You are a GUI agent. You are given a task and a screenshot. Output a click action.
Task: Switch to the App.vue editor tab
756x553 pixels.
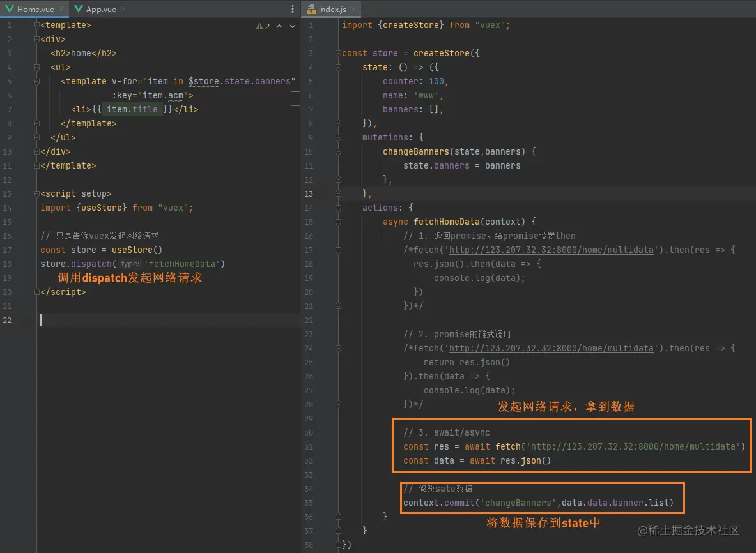click(100, 9)
